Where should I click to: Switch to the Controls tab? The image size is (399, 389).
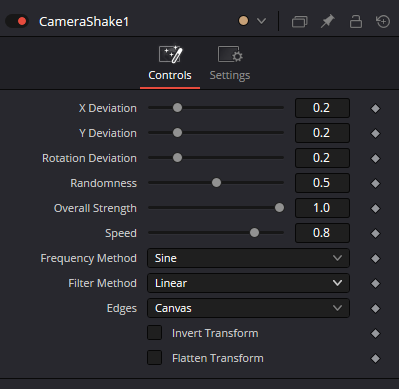170,64
